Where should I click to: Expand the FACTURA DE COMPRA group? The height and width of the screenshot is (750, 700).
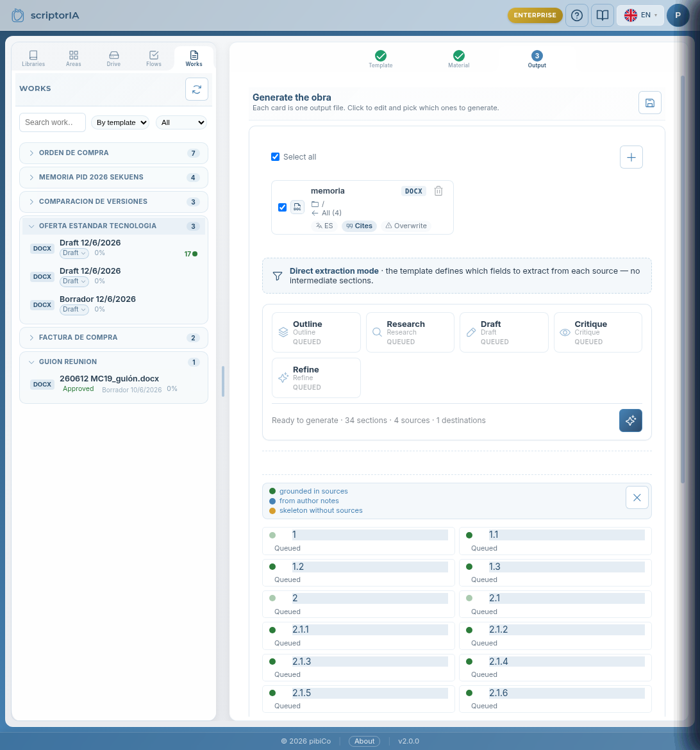114,338
